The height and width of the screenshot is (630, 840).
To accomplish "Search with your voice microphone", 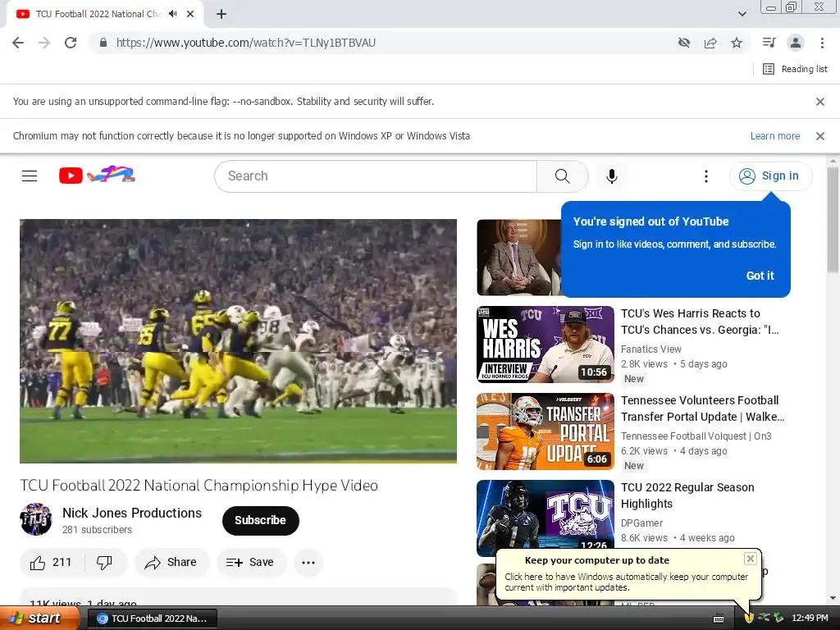I will [x=611, y=176].
